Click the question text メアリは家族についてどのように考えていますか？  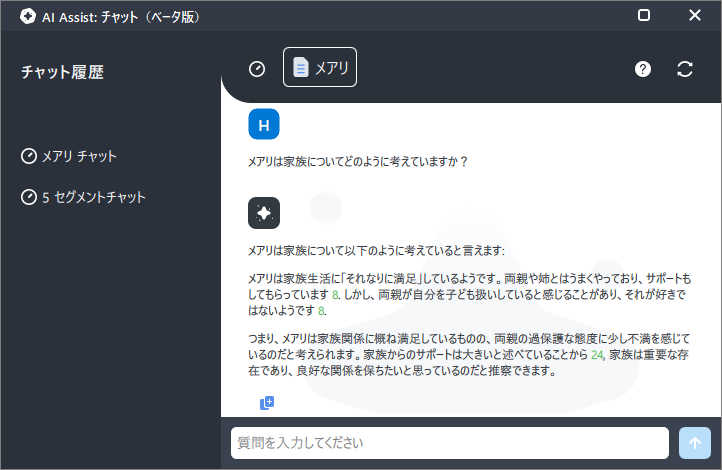(x=358, y=162)
